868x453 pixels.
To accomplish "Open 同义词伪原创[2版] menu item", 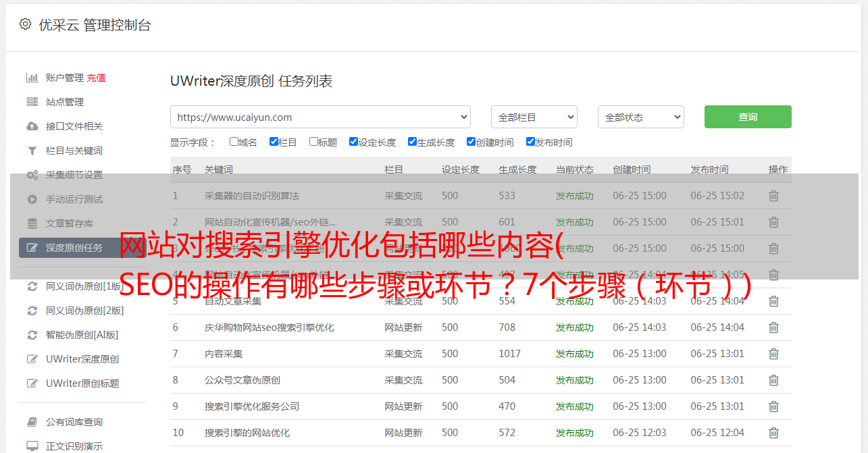I will pyautogui.click(x=85, y=311).
